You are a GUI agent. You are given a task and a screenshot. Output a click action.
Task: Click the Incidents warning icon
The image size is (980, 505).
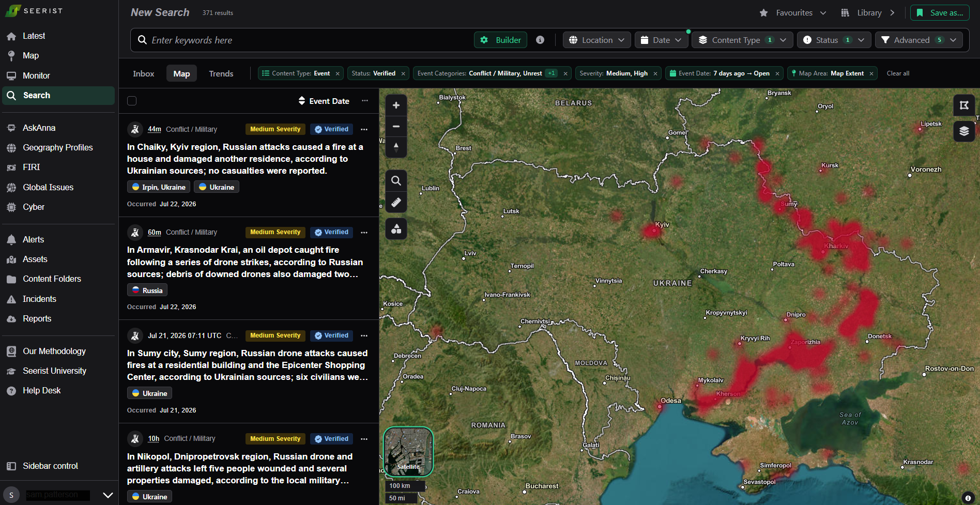pyautogui.click(x=11, y=299)
